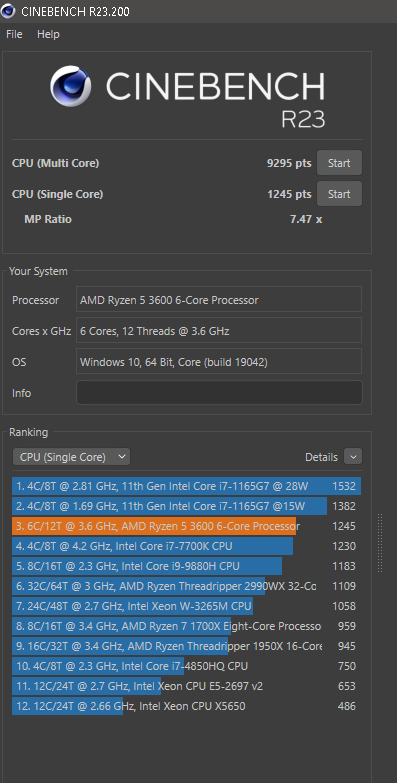Select ranking row 6 Threadripper 2990WX
The image size is (397, 783).
click(186, 586)
